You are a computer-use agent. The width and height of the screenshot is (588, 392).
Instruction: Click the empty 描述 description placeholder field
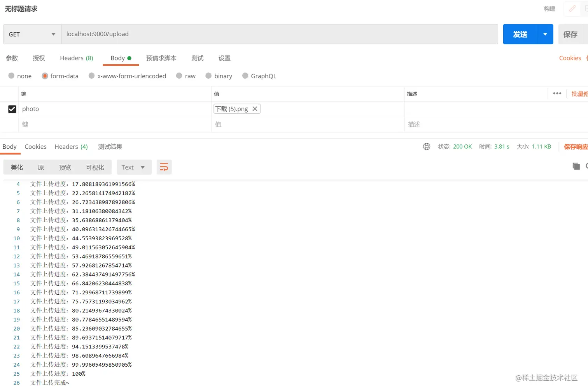[496, 125]
